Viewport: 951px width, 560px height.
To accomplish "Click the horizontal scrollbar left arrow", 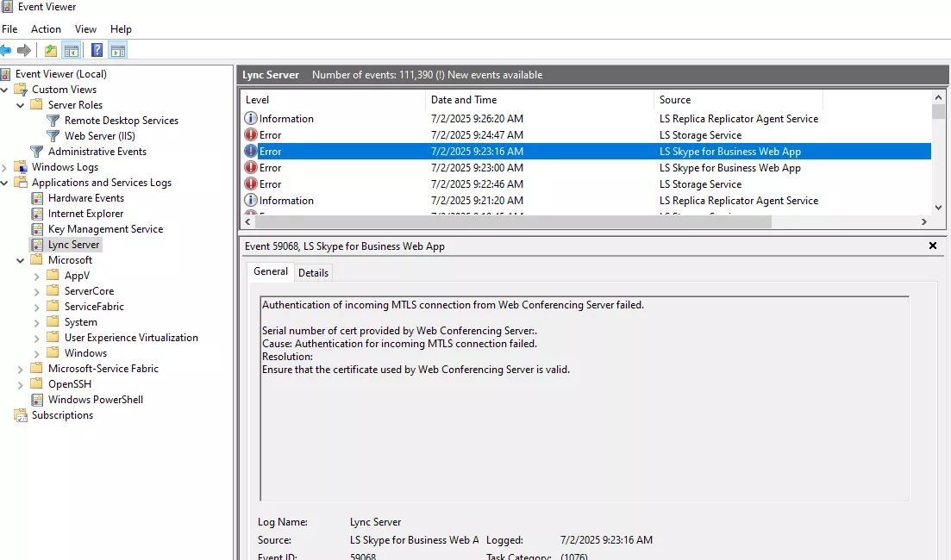I will coord(247,221).
